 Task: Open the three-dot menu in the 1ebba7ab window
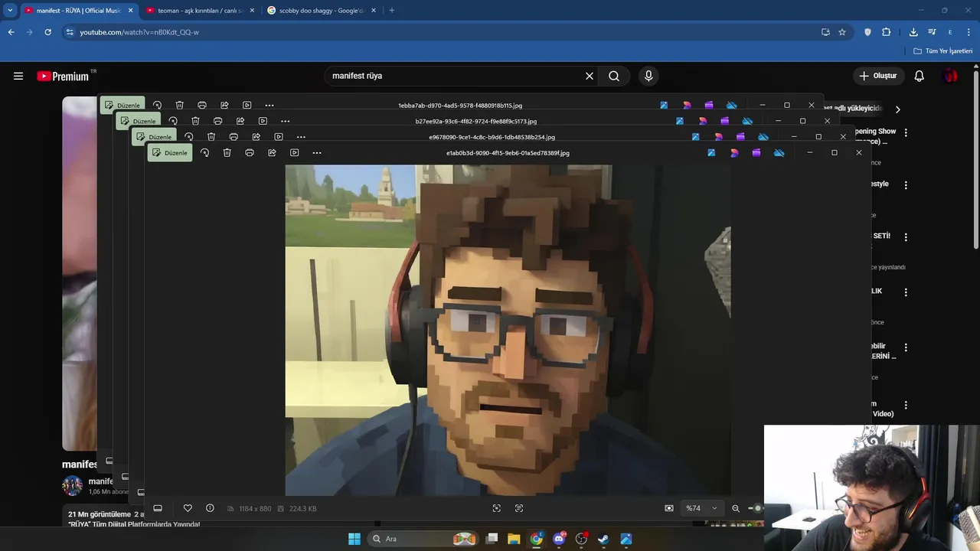click(269, 106)
